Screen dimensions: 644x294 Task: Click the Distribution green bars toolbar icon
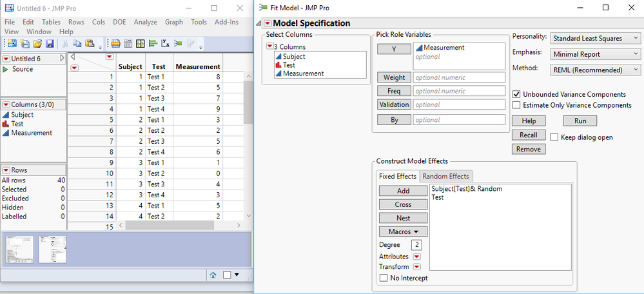click(153, 44)
